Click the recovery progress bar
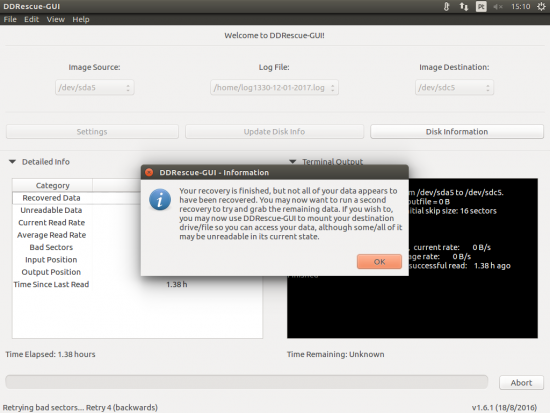 click(247, 382)
